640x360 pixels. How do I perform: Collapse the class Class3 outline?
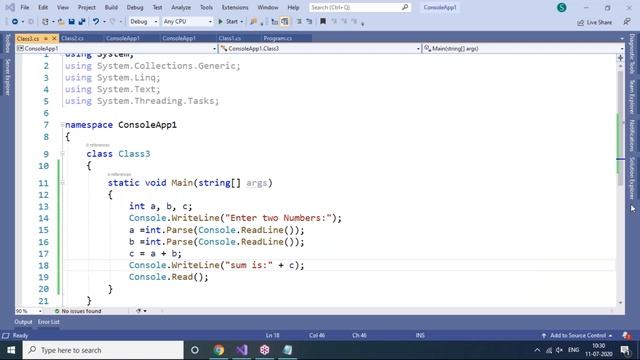pos(62,154)
